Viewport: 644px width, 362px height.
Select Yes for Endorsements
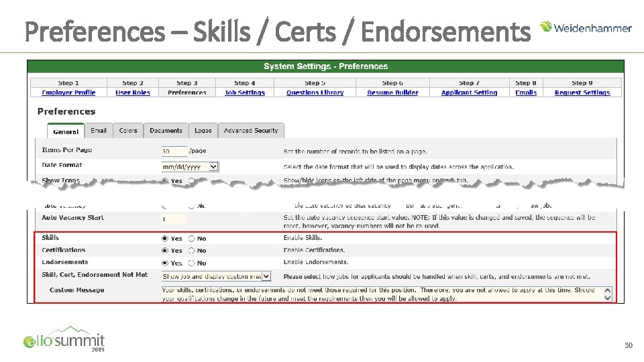(165, 263)
